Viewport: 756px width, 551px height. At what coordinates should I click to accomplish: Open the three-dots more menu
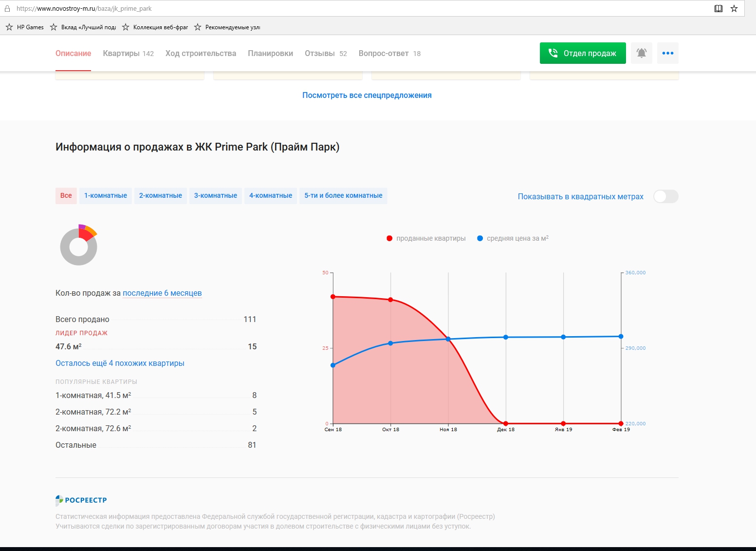click(668, 53)
